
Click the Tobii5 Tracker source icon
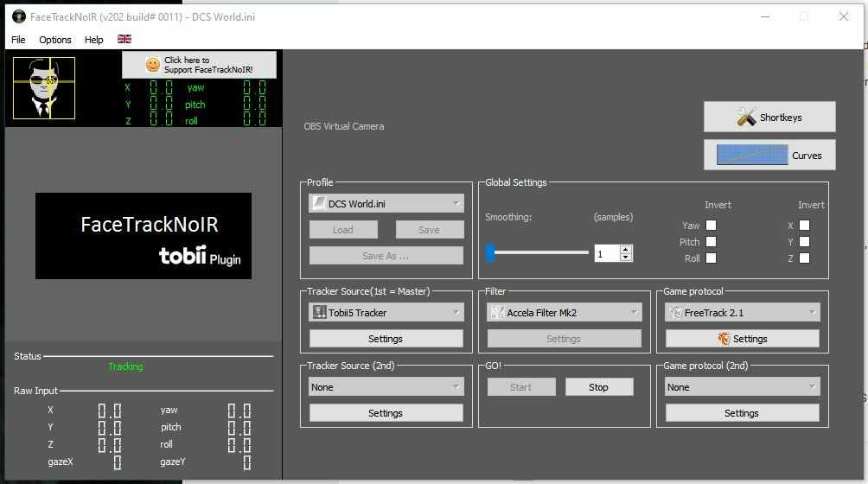(319, 312)
